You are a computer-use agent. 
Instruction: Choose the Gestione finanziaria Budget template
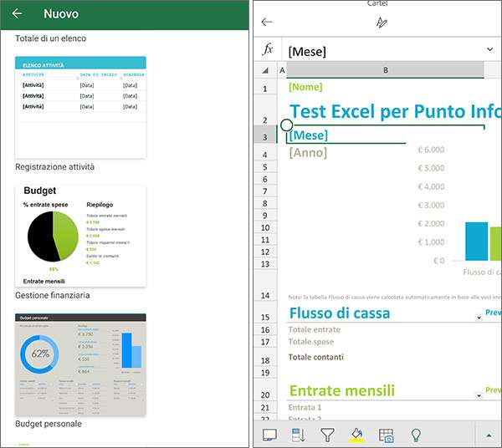(x=80, y=236)
